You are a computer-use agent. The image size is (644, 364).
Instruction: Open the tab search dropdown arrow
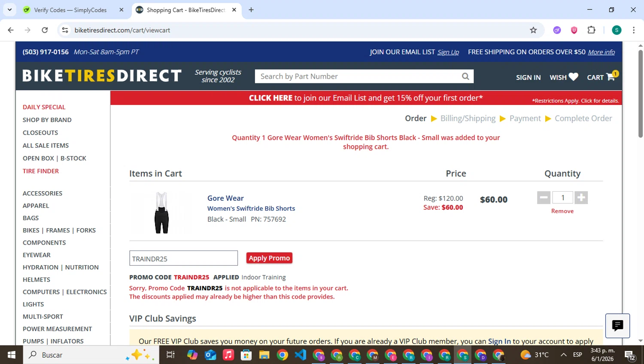9,10
